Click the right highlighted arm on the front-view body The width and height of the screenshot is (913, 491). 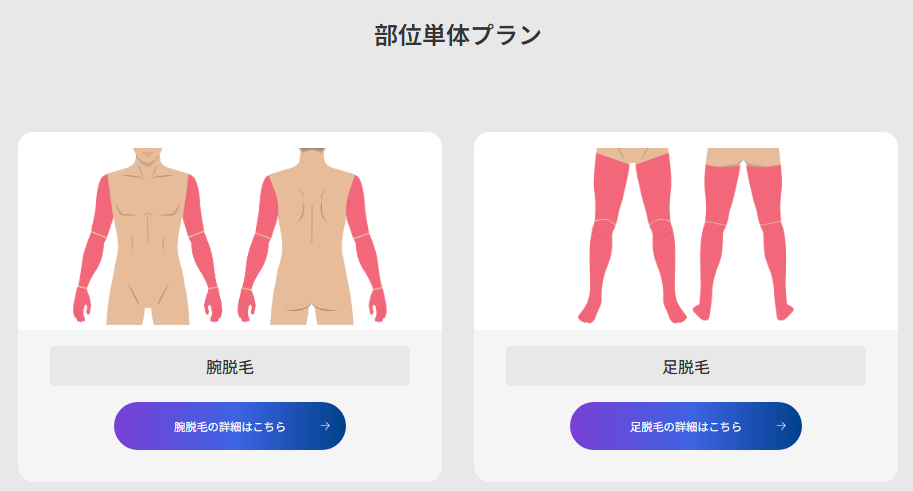[x=203, y=245]
